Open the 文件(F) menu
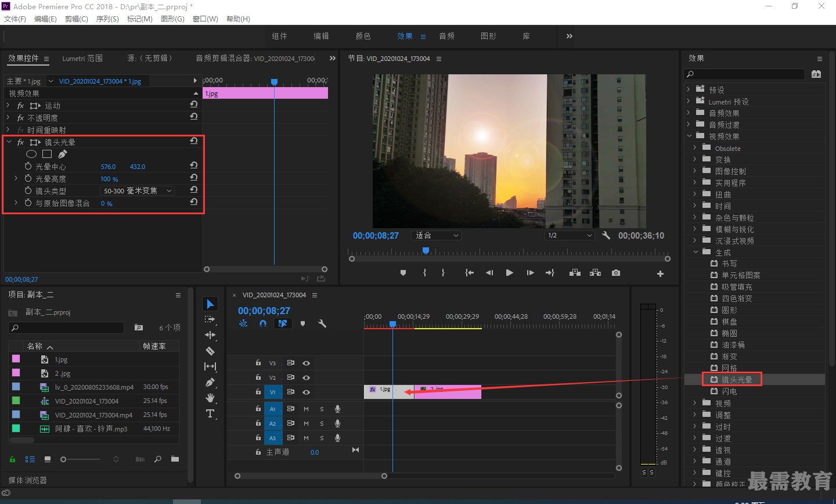This screenshot has width=836, height=504. point(15,19)
